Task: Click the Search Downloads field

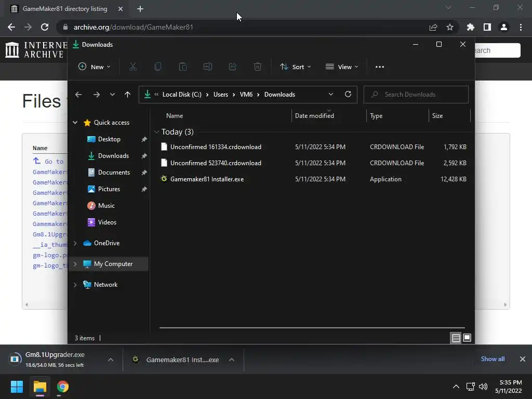Action: pos(416,95)
